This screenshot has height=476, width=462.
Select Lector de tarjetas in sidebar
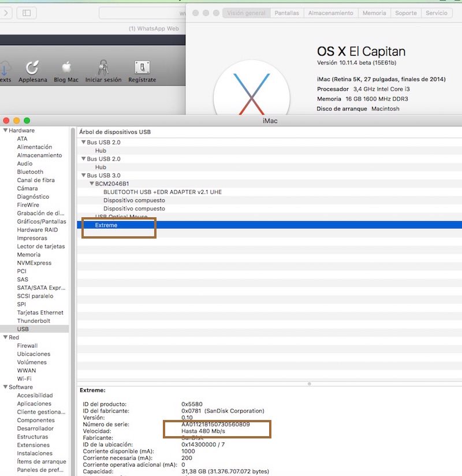[41, 246]
